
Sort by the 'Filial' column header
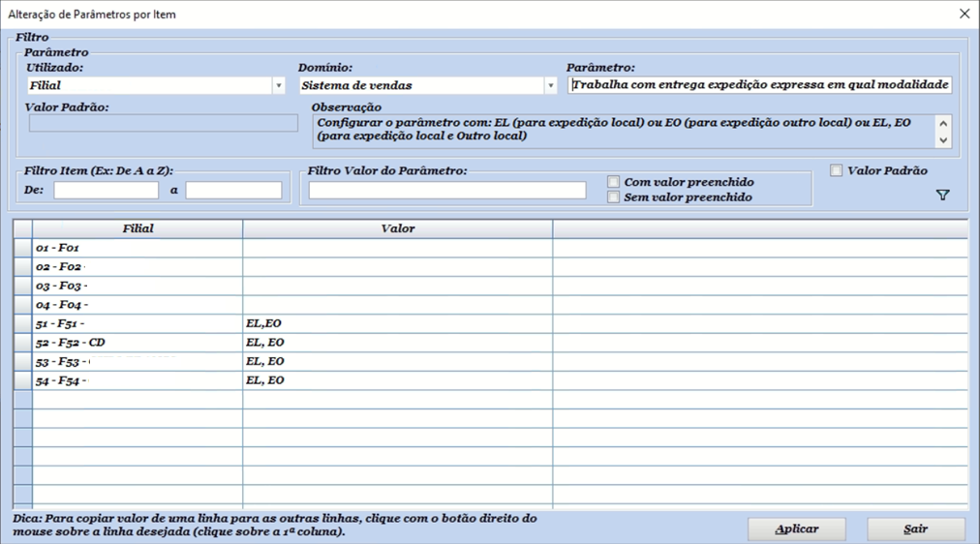[138, 228]
